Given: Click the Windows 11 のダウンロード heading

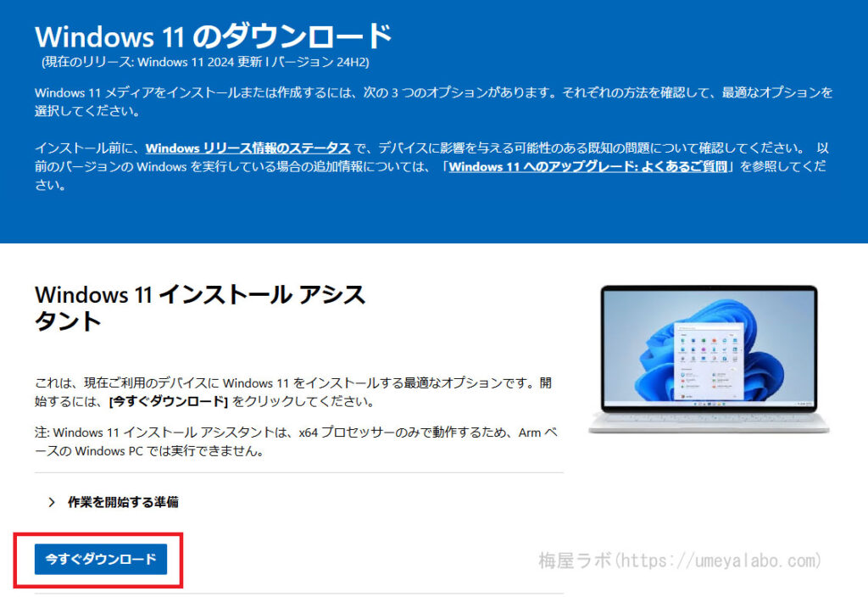Looking at the screenshot, I should point(214,36).
